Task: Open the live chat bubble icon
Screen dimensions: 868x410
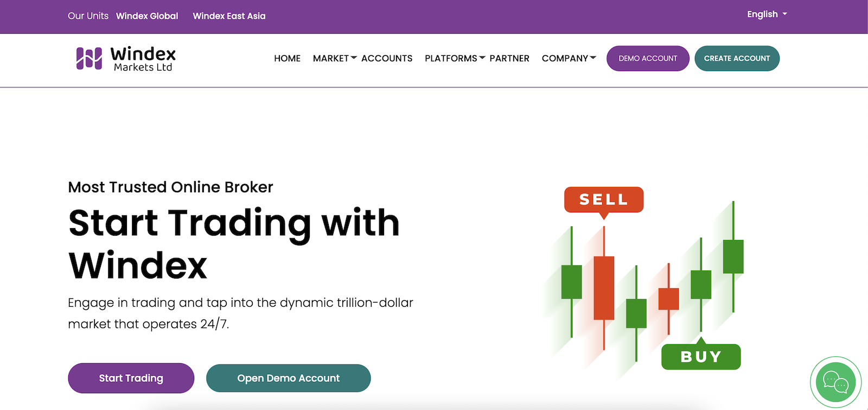Action: pyautogui.click(x=835, y=382)
